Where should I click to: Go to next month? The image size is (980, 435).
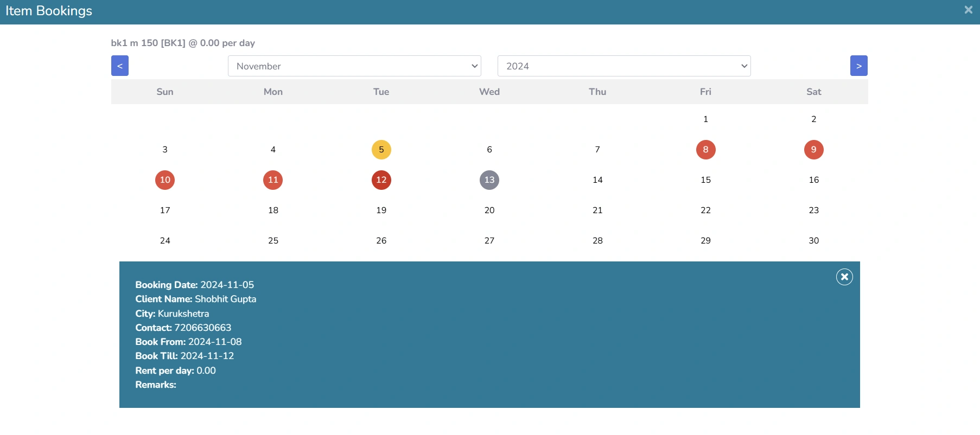[859, 66]
